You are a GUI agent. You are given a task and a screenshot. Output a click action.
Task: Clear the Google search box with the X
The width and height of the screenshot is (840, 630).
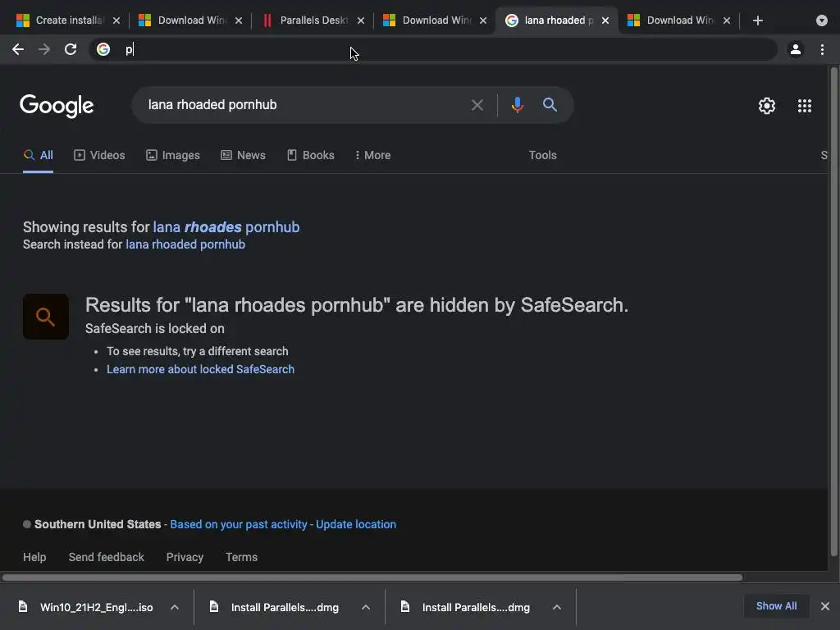pos(477,105)
